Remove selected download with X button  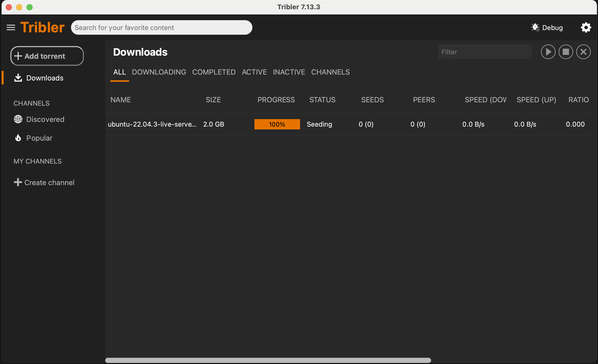tap(583, 52)
